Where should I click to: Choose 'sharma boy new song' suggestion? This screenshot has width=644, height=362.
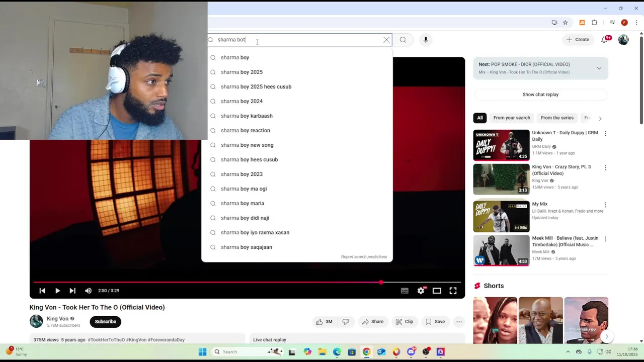point(297,145)
